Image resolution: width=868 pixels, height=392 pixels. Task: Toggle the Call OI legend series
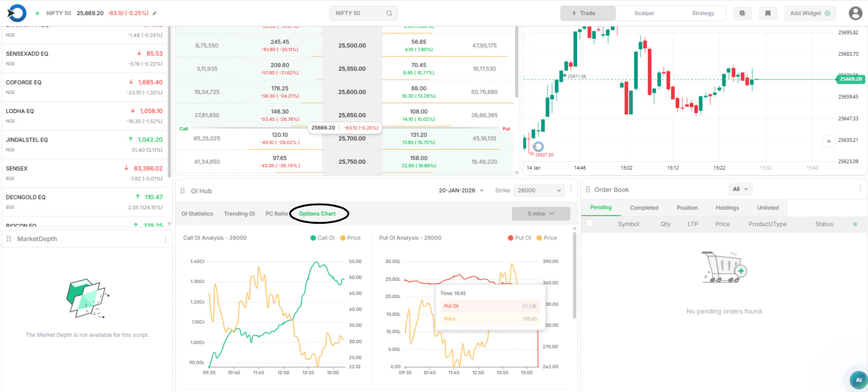coord(322,238)
